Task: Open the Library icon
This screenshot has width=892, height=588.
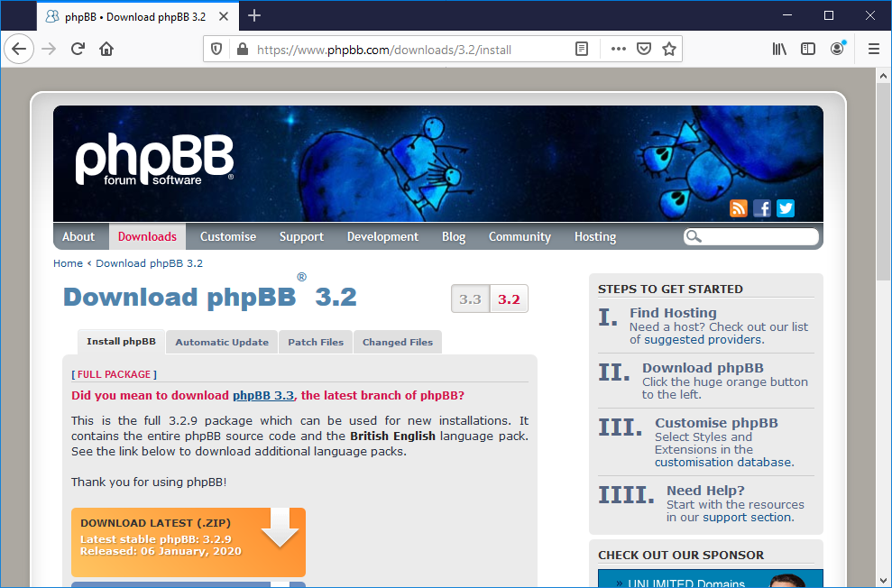Action: pos(779,50)
